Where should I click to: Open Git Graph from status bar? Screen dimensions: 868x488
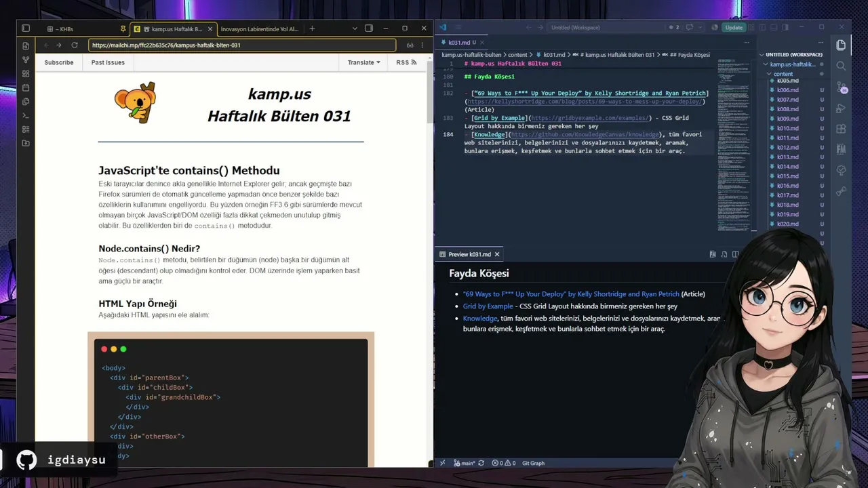tap(533, 463)
